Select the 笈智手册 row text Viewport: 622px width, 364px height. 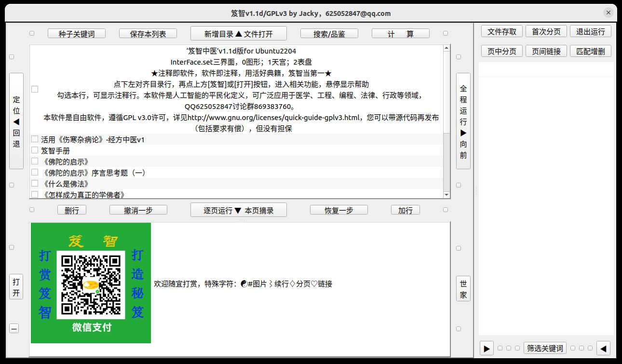(55, 150)
